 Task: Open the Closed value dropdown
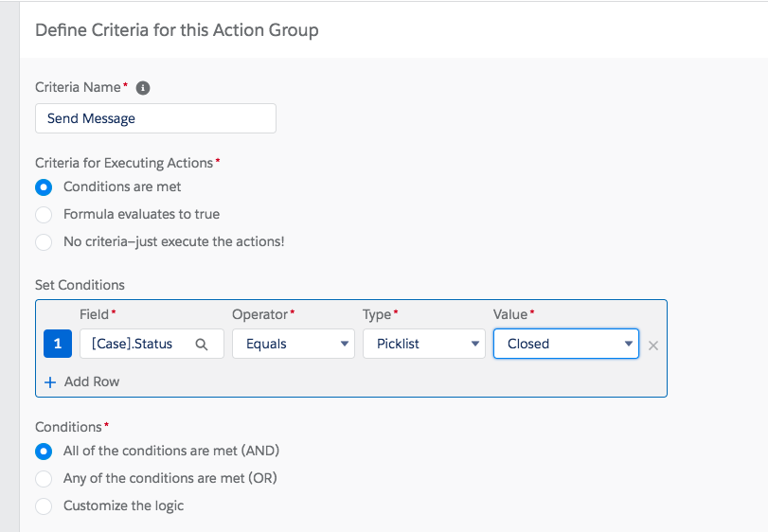566,344
